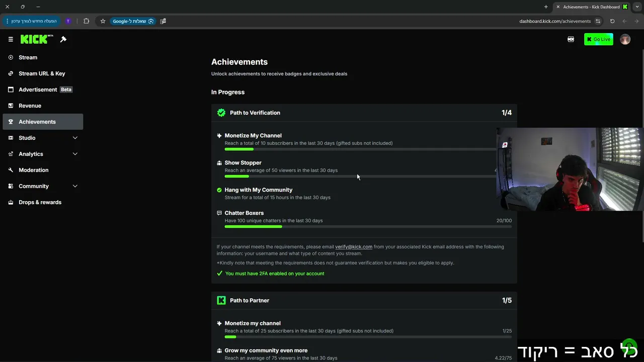This screenshot has width=644, height=362.
Task: Open a new browser tab
Action: [546, 7]
